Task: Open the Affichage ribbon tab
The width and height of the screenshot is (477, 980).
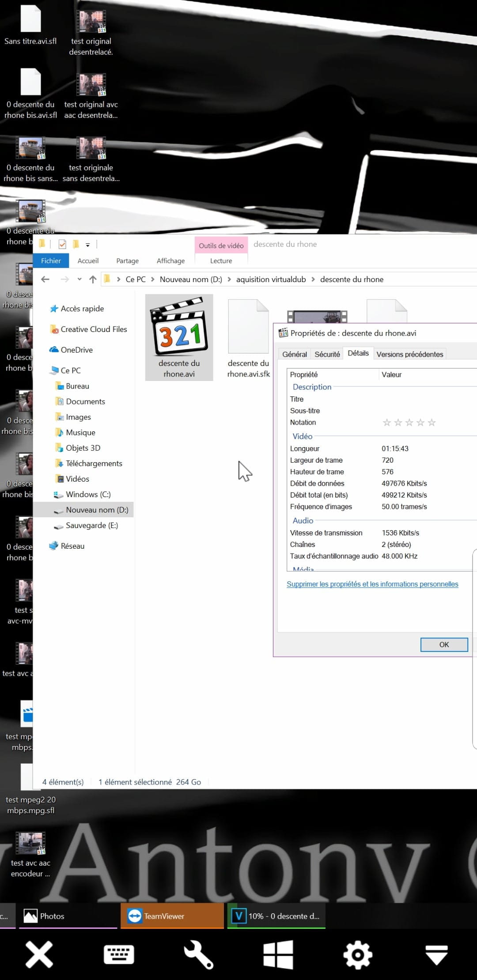Action: tap(170, 261)
